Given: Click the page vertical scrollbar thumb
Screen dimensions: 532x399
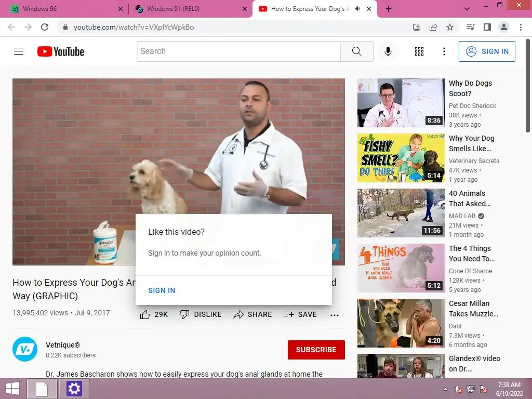Looking at the screenshot, I should tap(528, 86).
